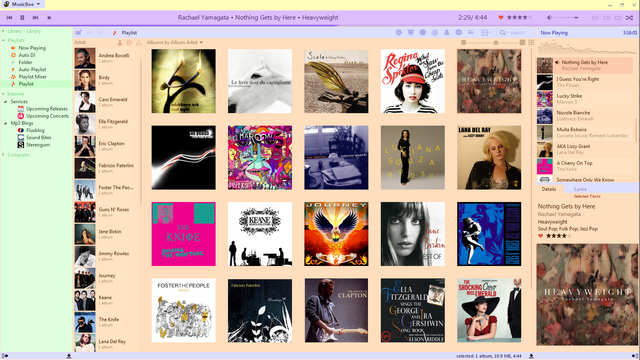Click the list lines toolbar icon
Screen dimensions: 640x360
[x=471, y=32]
